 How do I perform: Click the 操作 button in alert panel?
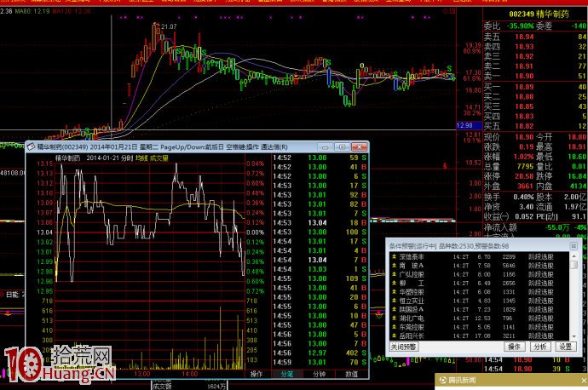[x=514, y=347]
